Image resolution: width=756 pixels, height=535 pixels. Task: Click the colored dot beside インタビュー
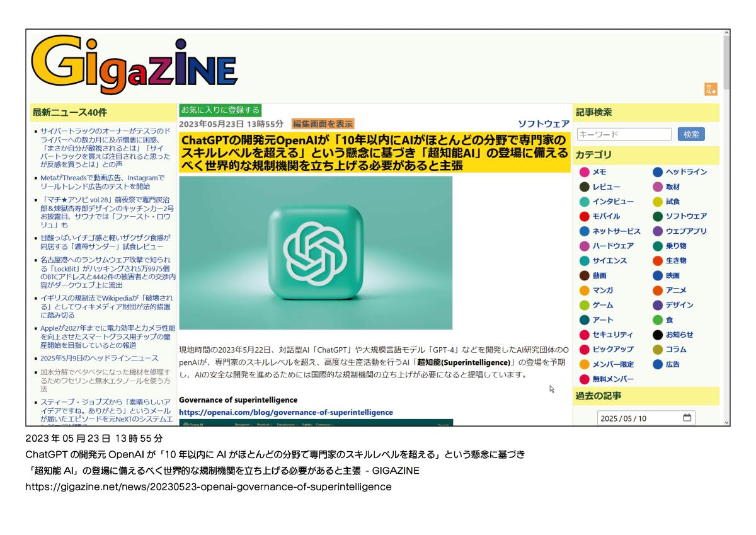click(x=585, y=202)
